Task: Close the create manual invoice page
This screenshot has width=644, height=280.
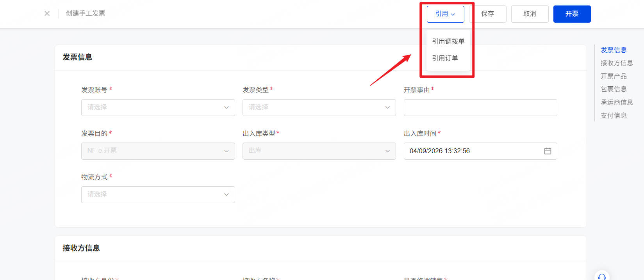Action: [x=47, y=13]
